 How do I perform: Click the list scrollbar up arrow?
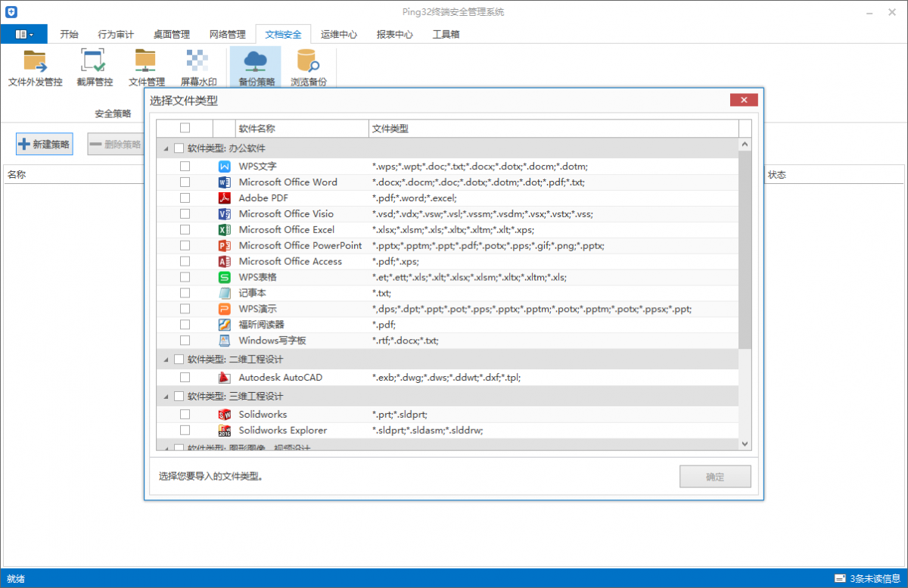[745, 145]
